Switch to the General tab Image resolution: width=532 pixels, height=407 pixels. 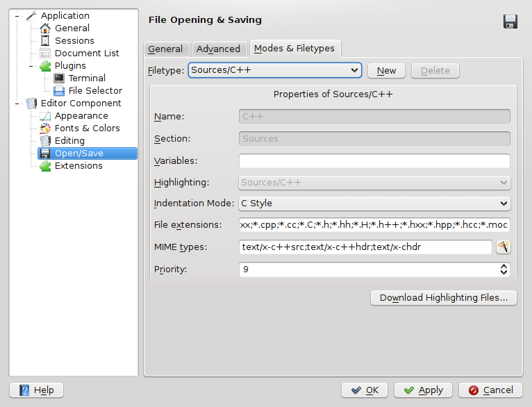pyautogui.click(x=165, y=49)
